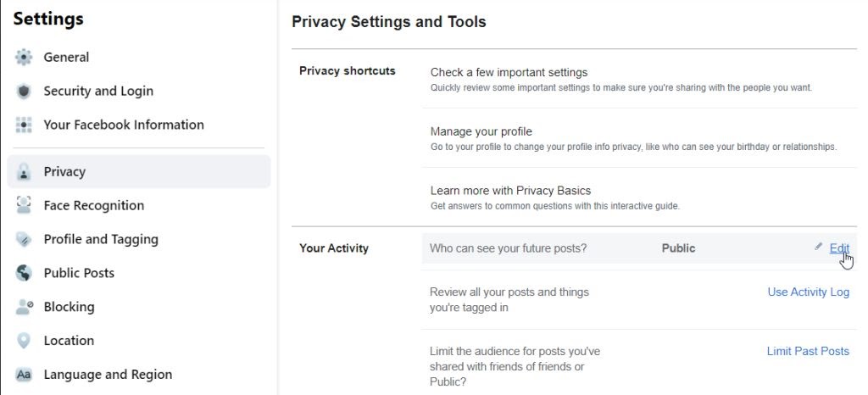Click the pencil icon beside Edit
This screenshot has width=868, height=395.
pyautogui.click(x=818, y=247)
